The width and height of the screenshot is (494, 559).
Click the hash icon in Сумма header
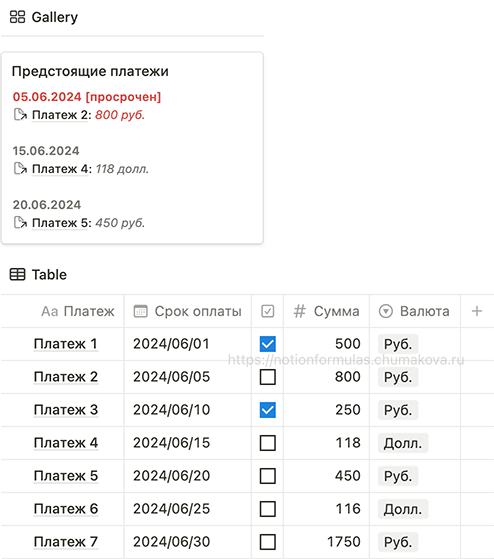point(299,311)
